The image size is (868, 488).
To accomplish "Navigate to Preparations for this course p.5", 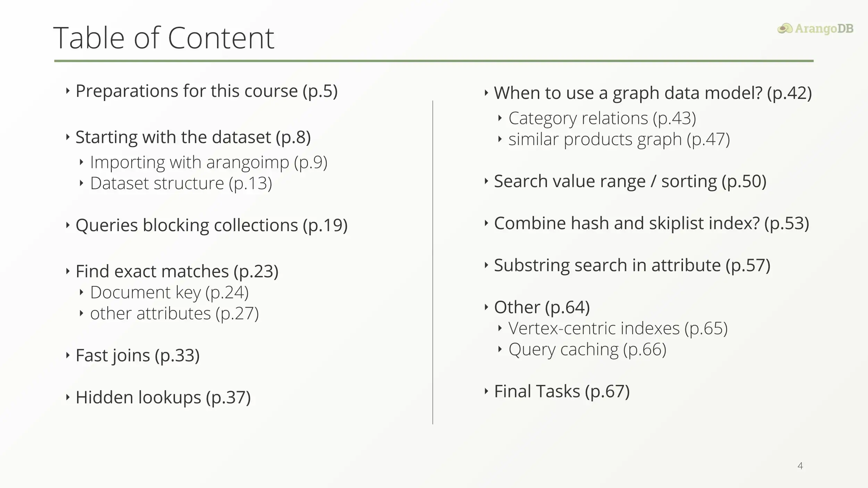I will click(206, 91).
